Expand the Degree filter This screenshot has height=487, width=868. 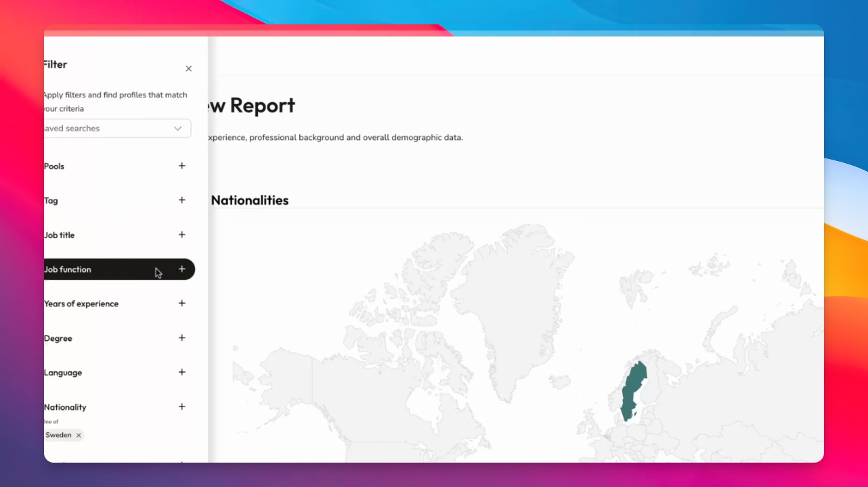click(x=181, y=338)
